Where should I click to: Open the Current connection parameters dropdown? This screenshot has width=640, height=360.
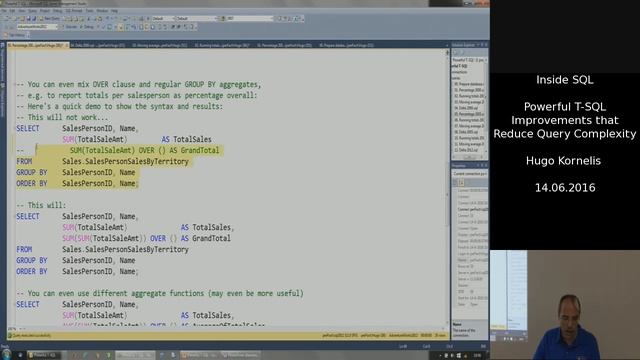(470, 173)
